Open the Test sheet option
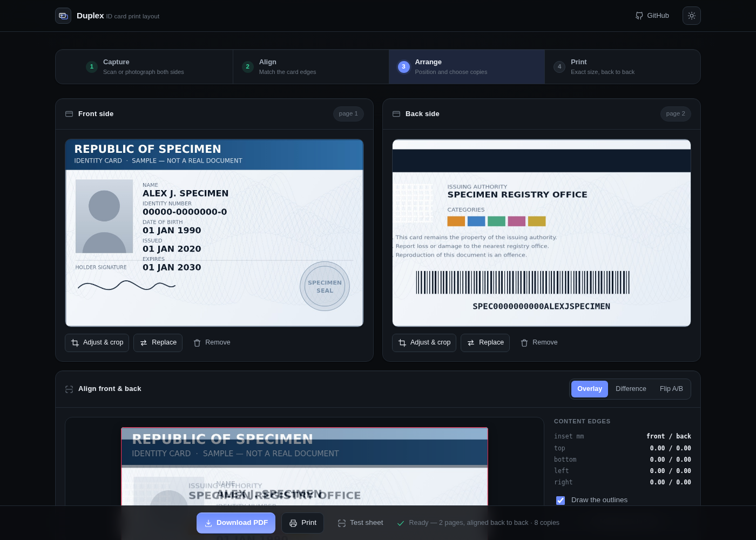Viewport: 756px width, 540px height. [x=360, y=523]
